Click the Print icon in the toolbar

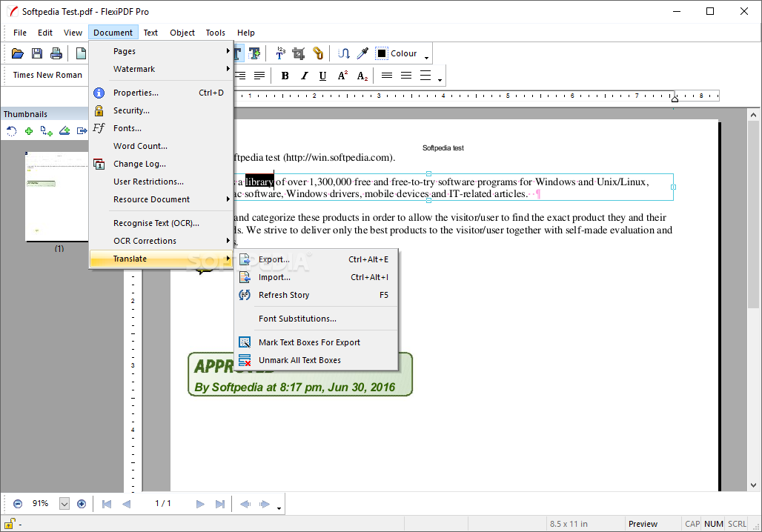coord(56,53)
